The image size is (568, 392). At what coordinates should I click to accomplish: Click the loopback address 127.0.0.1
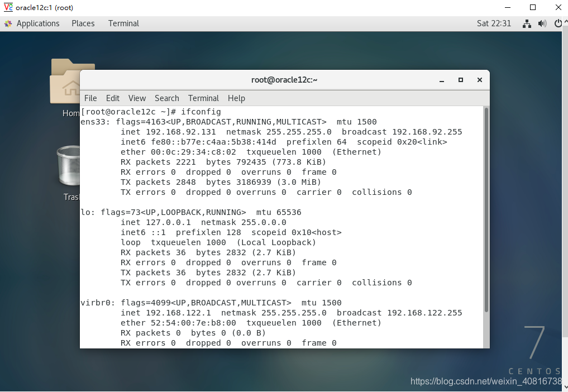point(168,222)
